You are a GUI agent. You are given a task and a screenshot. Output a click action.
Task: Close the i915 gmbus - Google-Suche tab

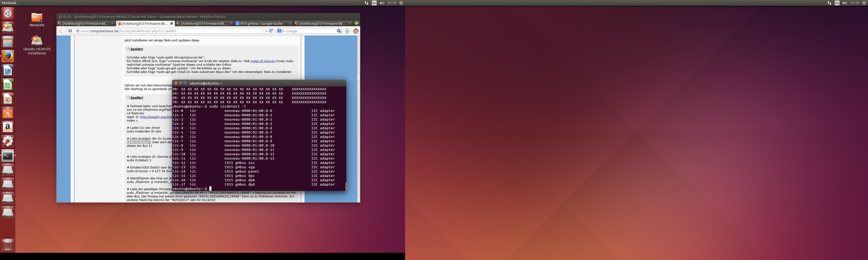290,24
